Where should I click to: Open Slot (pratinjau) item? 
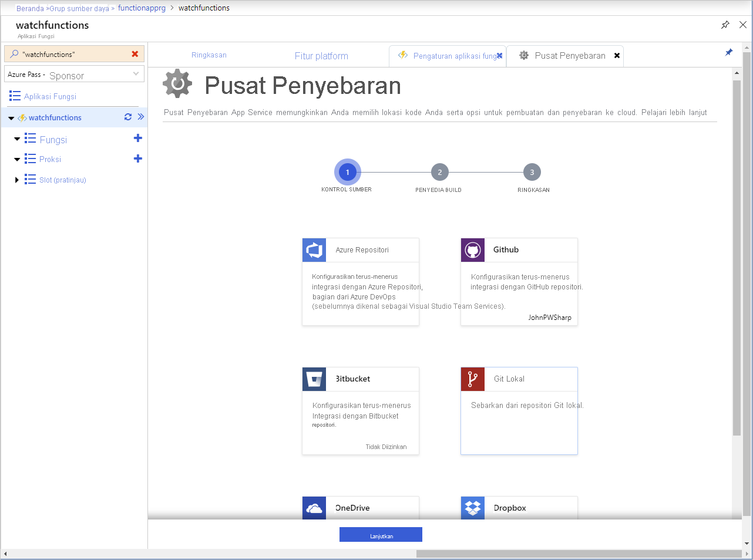(x=62, y=180)
